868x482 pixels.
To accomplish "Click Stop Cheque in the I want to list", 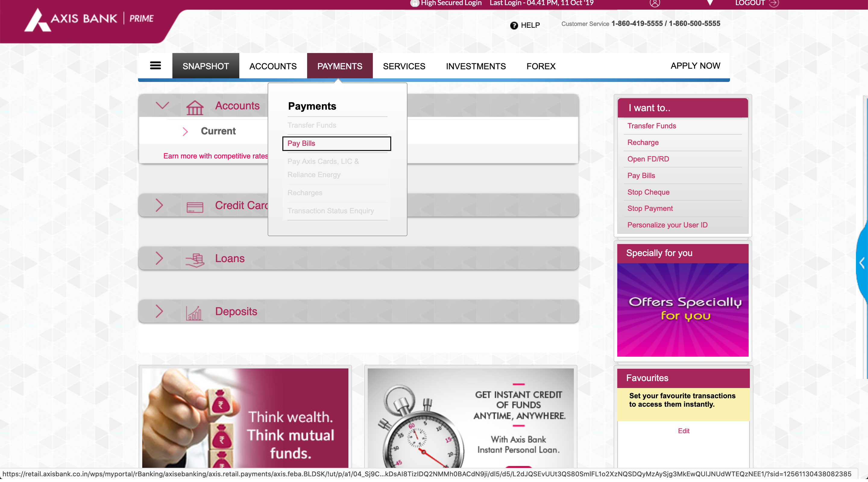I will click(x=648, y=192).
